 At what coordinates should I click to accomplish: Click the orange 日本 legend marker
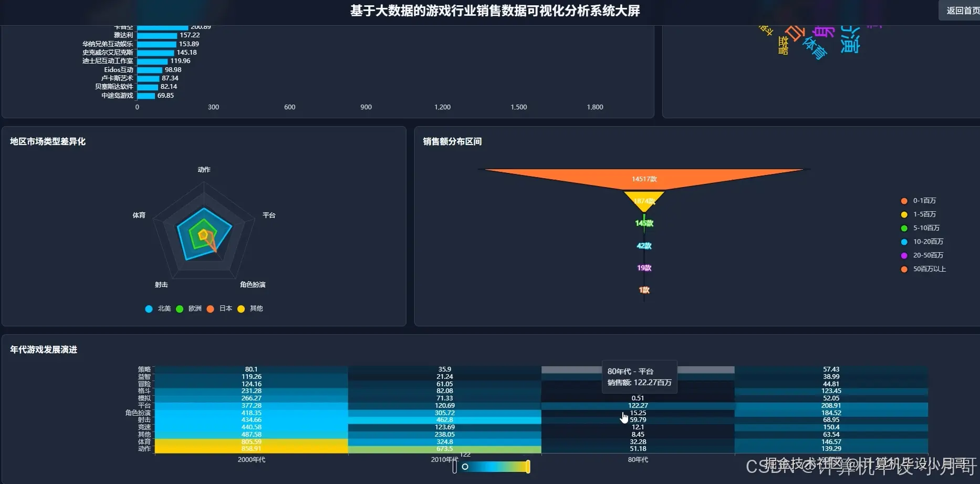tap(211, 308)
